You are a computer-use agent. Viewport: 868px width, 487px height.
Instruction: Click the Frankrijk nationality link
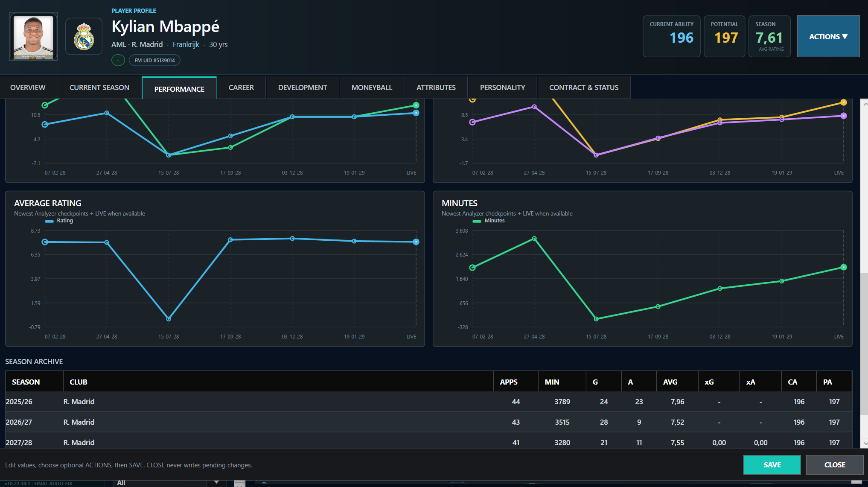[x=186, y=44]
